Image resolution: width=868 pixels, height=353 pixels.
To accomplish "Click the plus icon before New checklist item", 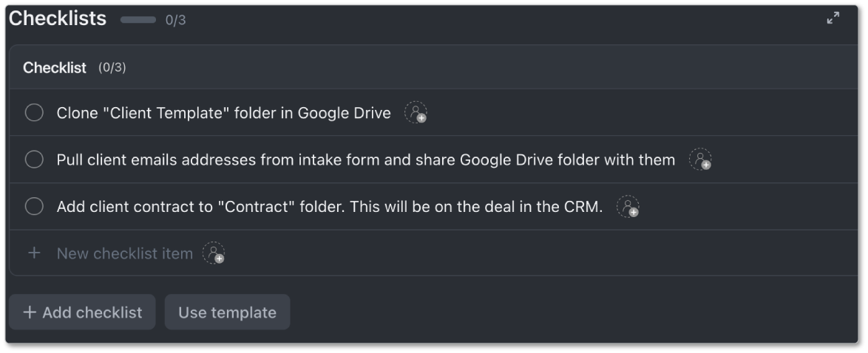I will 33,253.
